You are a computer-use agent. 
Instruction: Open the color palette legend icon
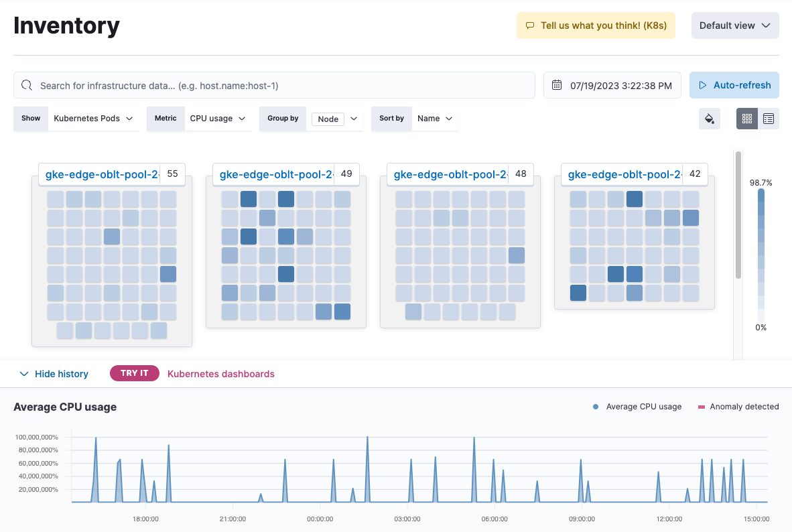coord(710,119)
